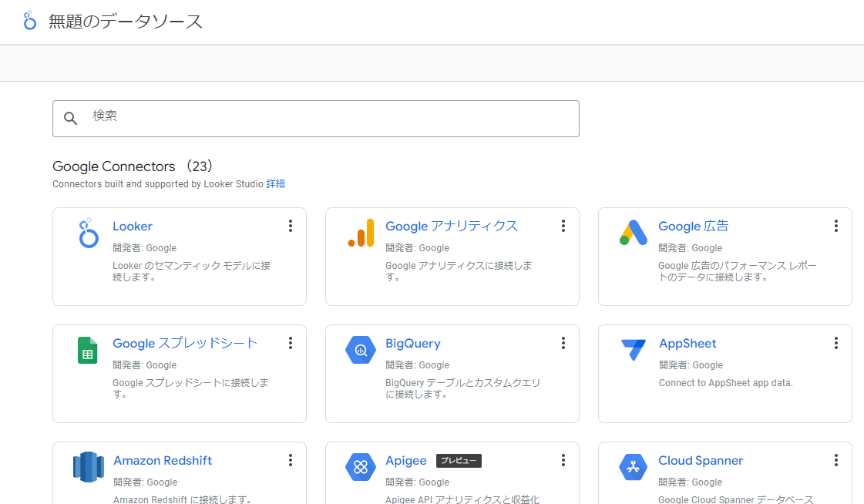Viewport: 864px width, 504px height.
Task: Click the Amazon Redshift logo icon
Action: tap(88, 467)
